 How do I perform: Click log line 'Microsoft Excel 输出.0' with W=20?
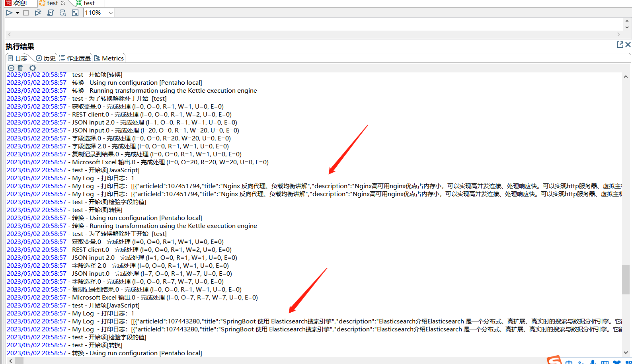(x=138, y=162)
